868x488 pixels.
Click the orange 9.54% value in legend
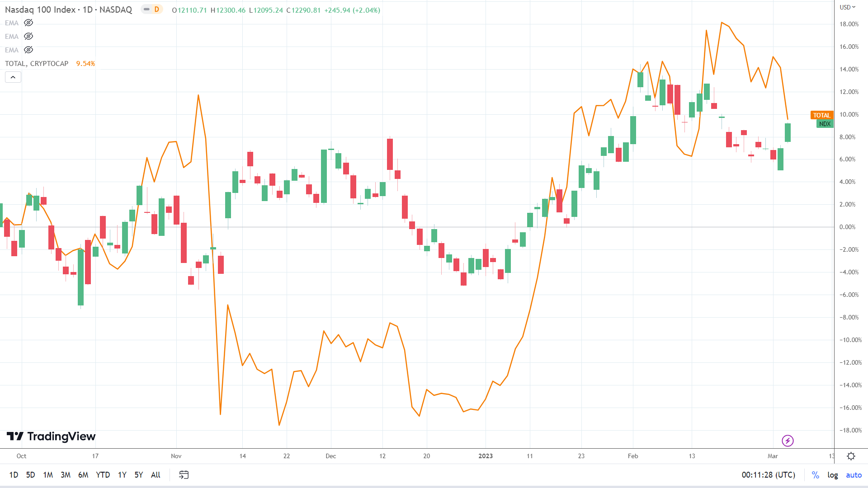[85, 64]
